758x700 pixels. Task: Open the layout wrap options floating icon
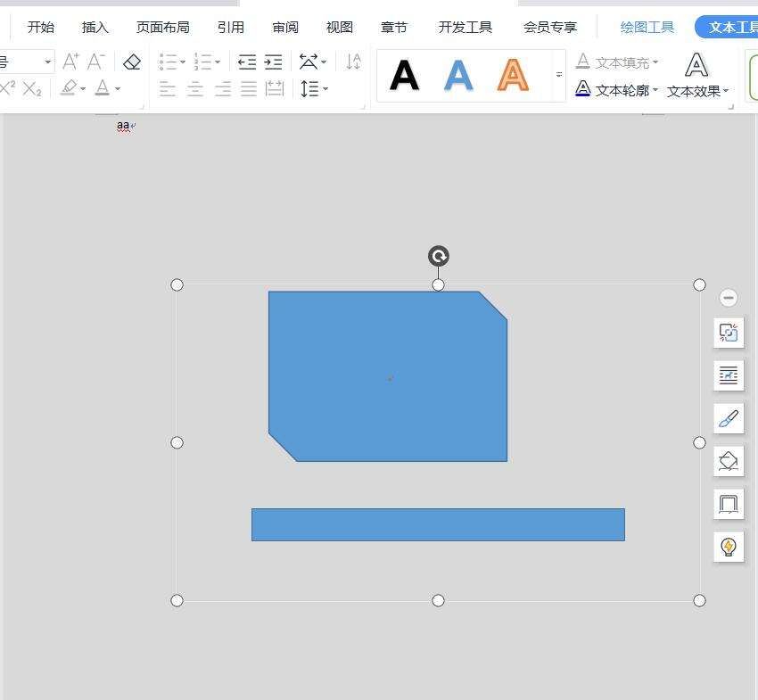pyautogui.click(x=729, y=375)
